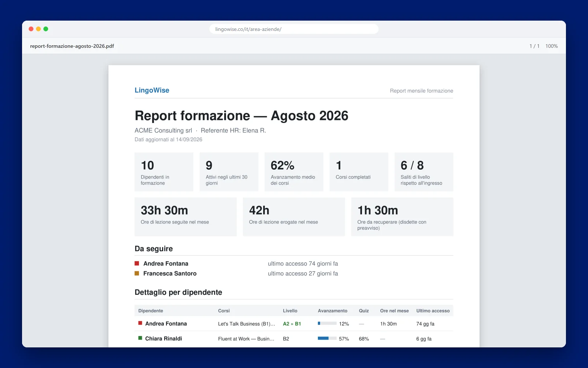Image resolution: width=588 pixels, height=368 pixels.
Task: Click the 12% progress bar
Action: click(327, 323)
